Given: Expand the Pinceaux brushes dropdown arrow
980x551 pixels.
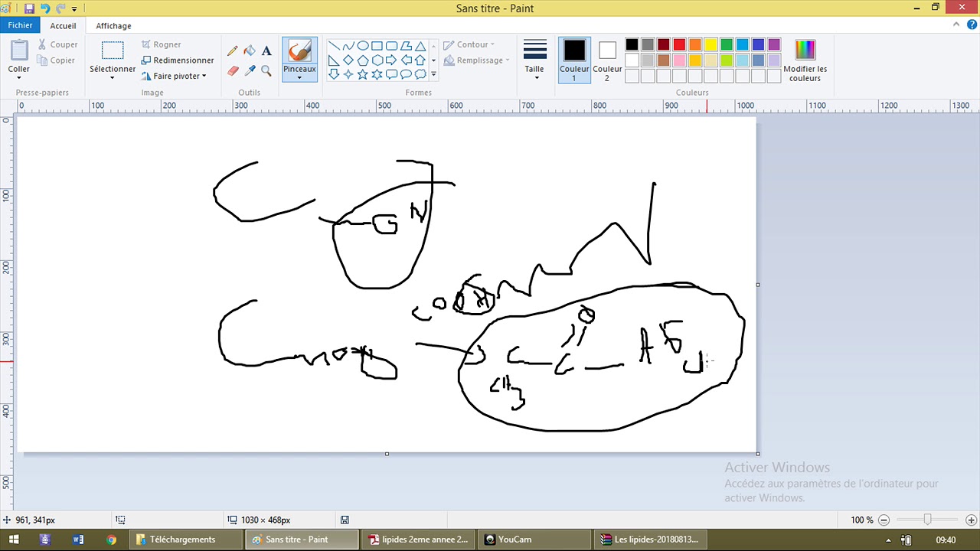Looking at the screenshot, I should 299,77.
